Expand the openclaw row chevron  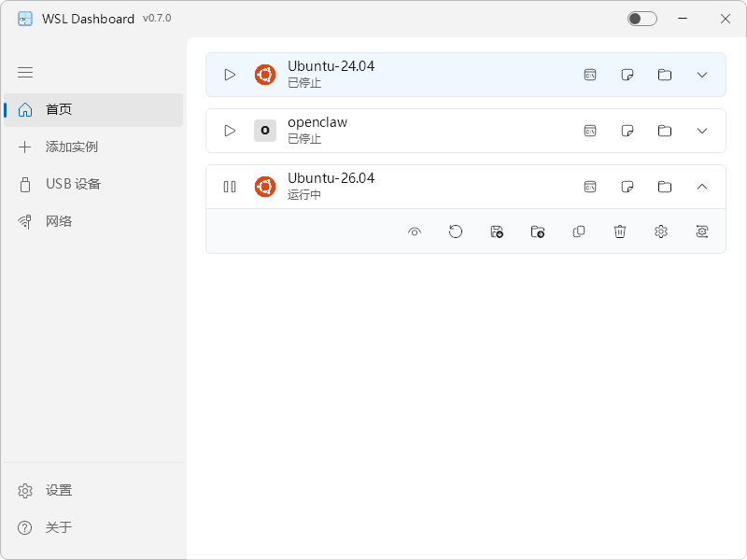click(702, 131)
